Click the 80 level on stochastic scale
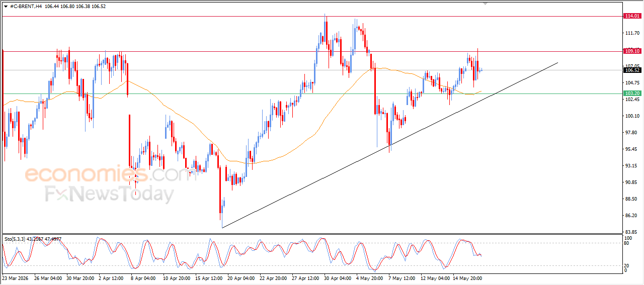Screen dimensions: 644x285 627,243
